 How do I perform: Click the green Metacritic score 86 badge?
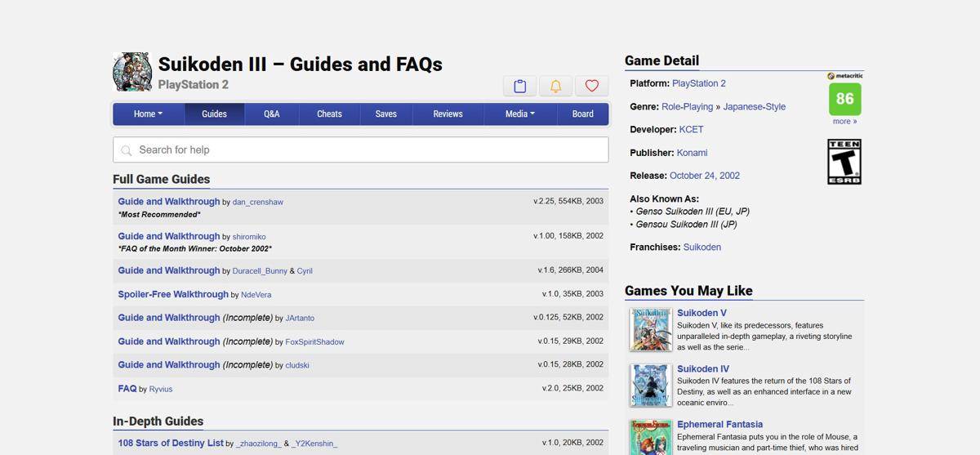click(844, 99)
